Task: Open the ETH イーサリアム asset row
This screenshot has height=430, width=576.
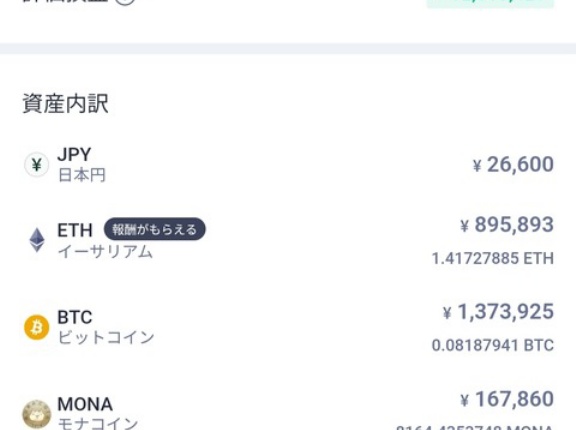Action: point(288,241)
